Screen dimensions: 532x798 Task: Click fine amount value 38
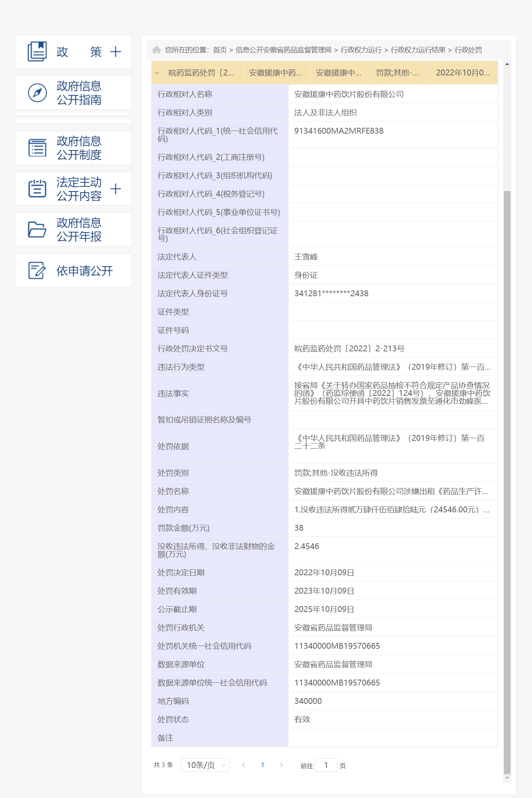tap(299, 528)
